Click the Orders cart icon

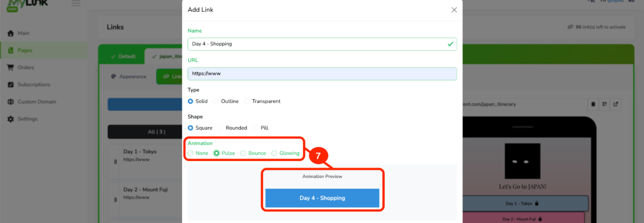point(11,68)
